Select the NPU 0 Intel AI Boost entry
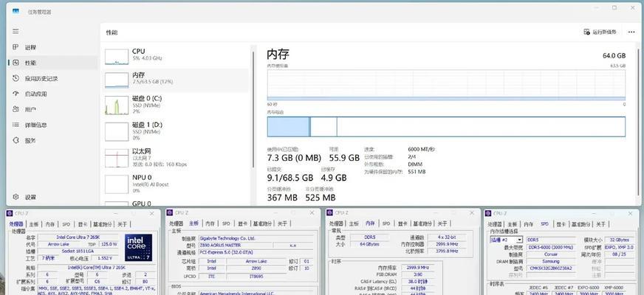 (x=177, y=184)
